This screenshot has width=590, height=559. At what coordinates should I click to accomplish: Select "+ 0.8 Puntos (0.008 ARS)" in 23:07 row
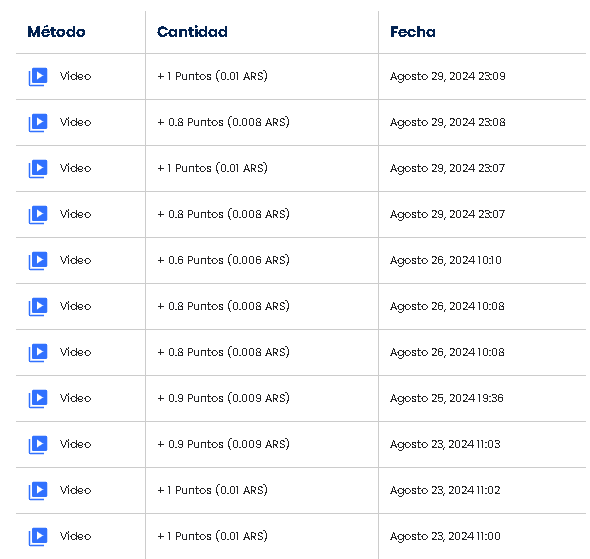(224, 214)
